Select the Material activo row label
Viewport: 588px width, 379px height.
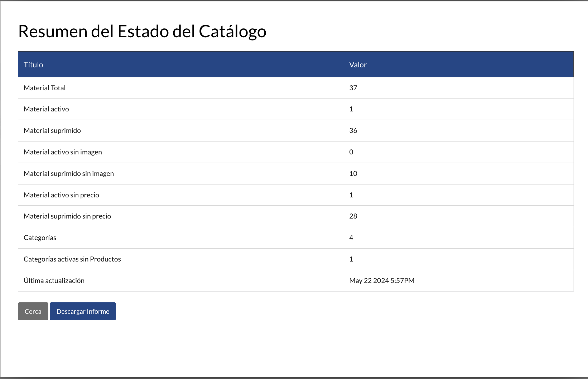(x=46, y=109)
